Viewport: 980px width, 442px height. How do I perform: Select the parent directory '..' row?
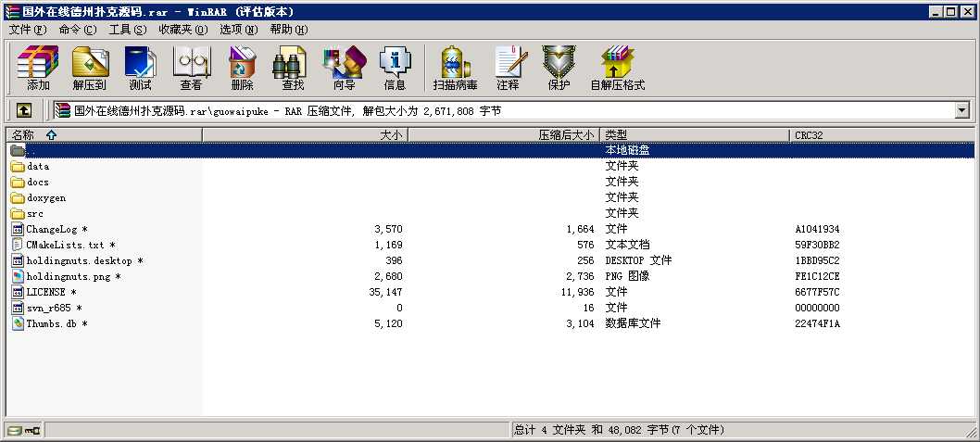coord(490,151)
